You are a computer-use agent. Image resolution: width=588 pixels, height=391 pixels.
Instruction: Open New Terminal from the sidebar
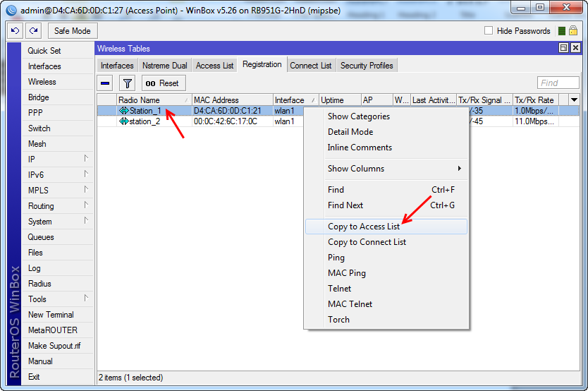[x=58, y=315]
